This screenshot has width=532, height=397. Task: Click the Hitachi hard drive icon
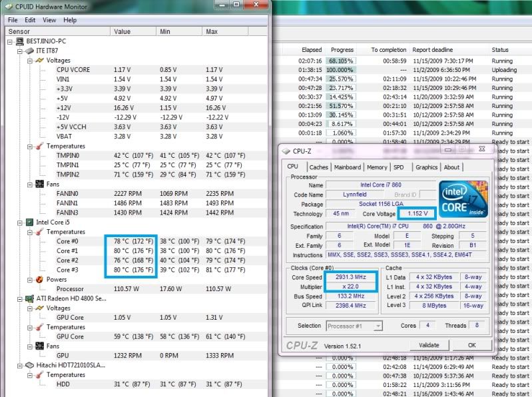29,365
